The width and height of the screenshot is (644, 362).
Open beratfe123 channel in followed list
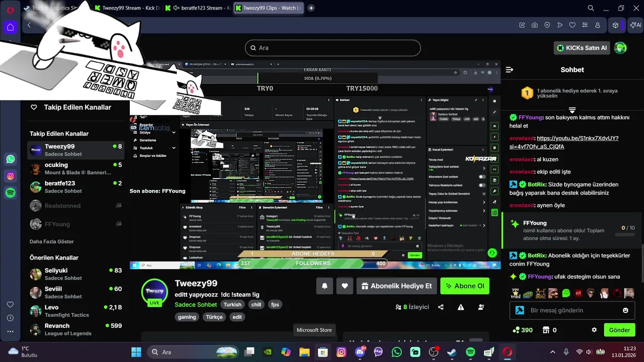(x=75, y=187)
